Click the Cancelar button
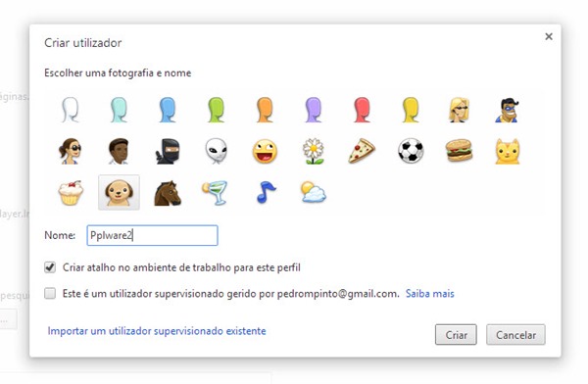This screenshot has height=384, width=588. click(x=515, y=334)
